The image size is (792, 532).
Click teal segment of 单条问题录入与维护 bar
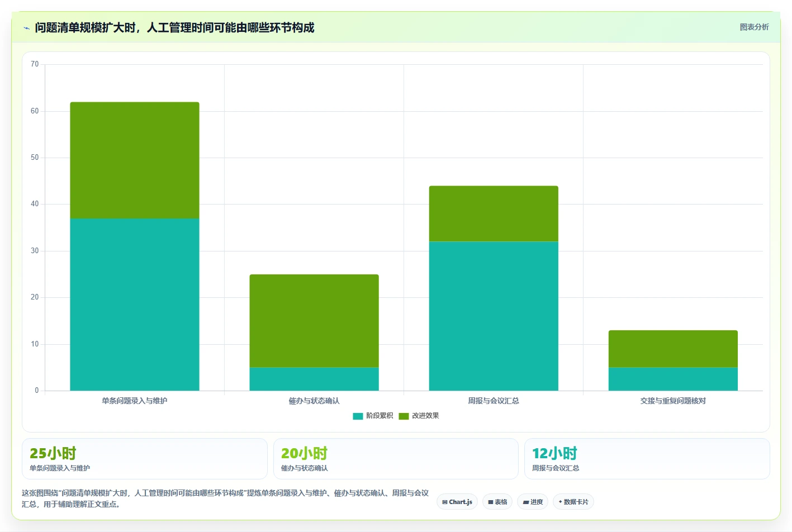(135, 305)
